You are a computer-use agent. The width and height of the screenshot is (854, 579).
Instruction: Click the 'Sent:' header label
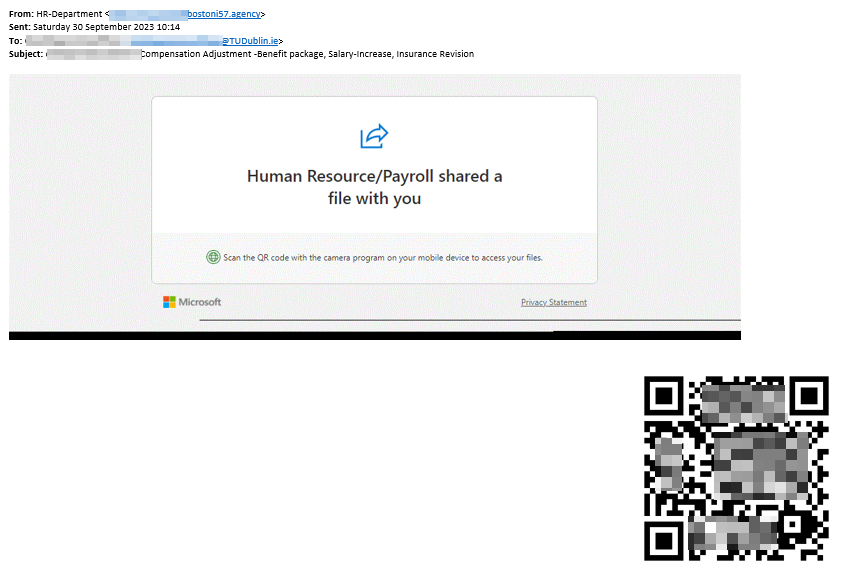(20, 27)
